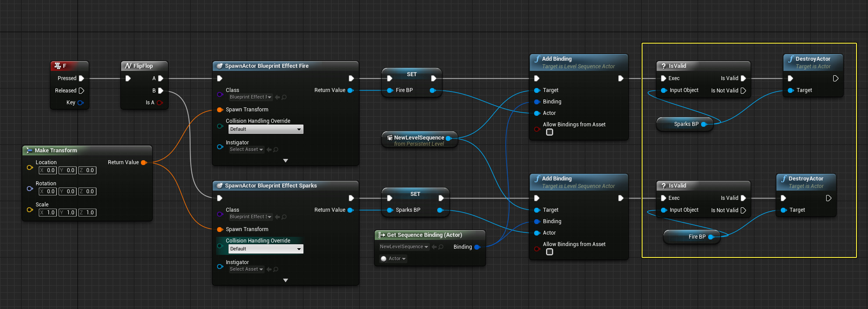
Task: Select the FlipFlop node title
Action: click(x=143, y=66)
